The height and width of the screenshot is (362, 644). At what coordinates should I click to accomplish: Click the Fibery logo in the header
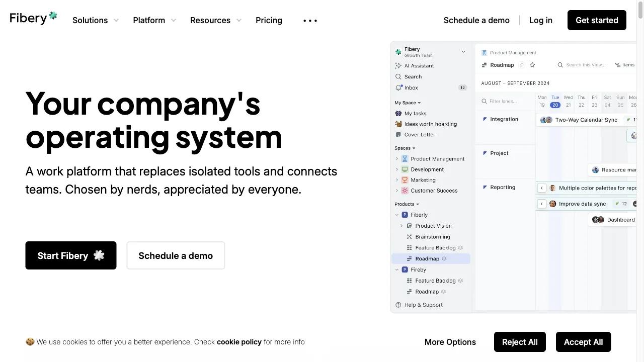click(x=34, y=18)
